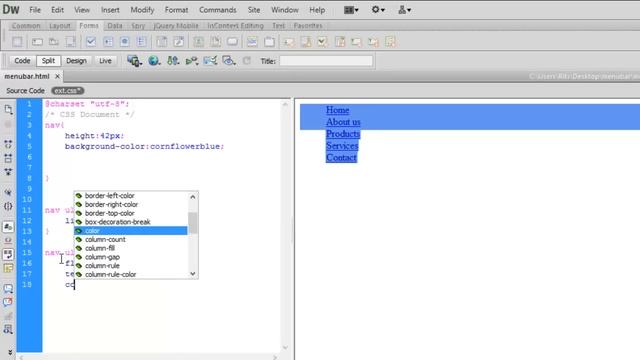Open the Modify menu
The image size is (640, 360).
point(142,10)
